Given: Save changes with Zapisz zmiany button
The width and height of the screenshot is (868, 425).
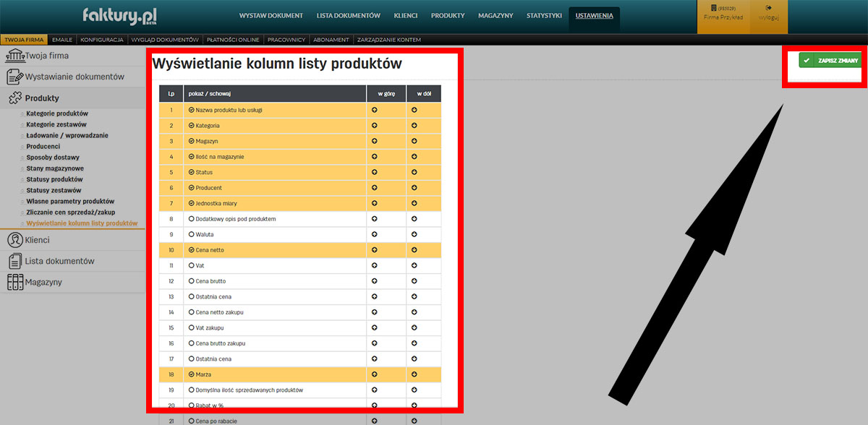Looking at the screenshot, I should tap(830, 61).
